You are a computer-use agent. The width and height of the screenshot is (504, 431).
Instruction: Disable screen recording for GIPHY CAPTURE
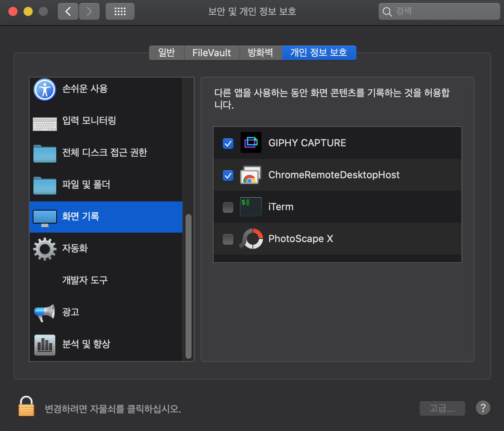tap(228, 143)
